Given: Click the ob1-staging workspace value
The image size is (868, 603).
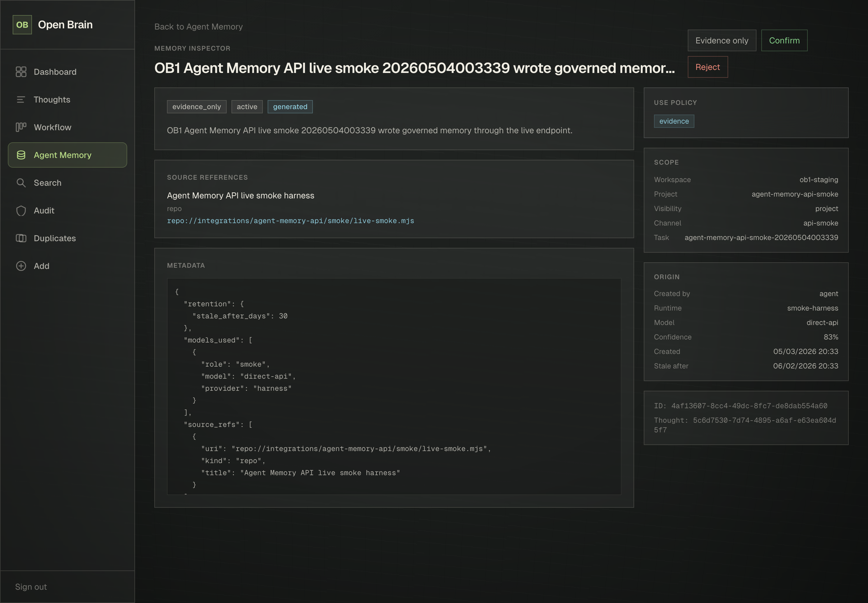Looking at the screenshot, I should [819, 180].
